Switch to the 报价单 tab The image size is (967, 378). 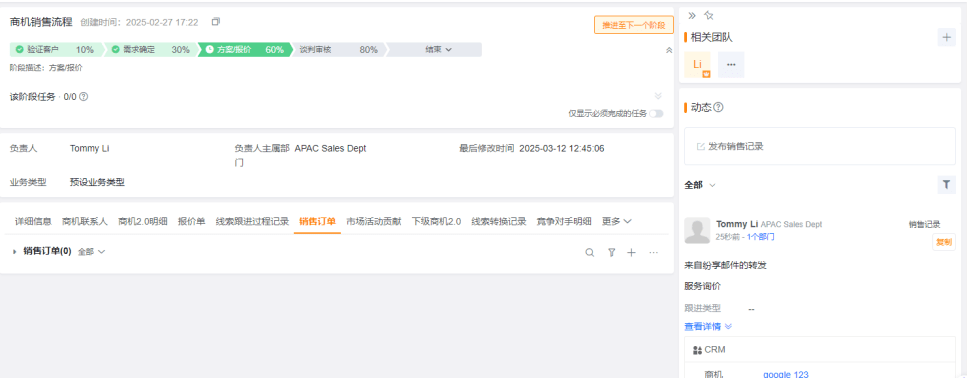click(192, 221)
